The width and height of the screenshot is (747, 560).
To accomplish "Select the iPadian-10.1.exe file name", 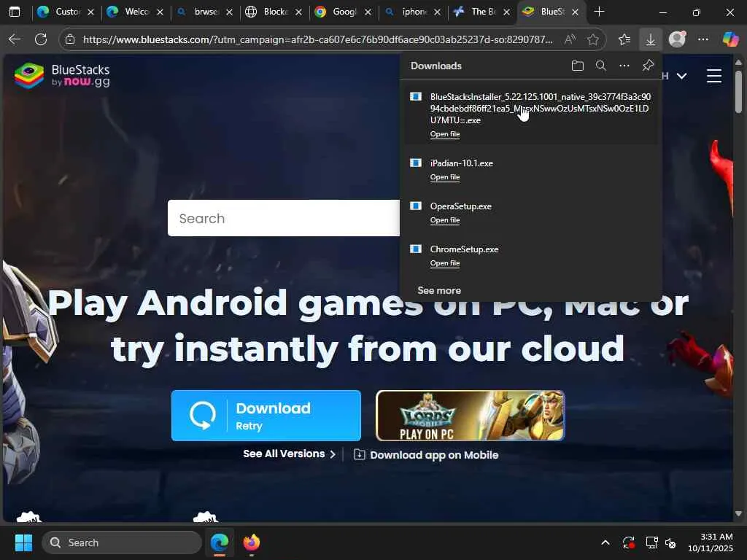I will coord(461,163).
